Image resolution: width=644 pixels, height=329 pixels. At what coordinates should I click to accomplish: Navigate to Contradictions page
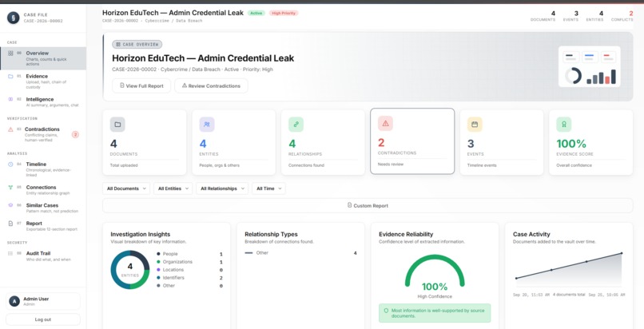pos(43,134)
